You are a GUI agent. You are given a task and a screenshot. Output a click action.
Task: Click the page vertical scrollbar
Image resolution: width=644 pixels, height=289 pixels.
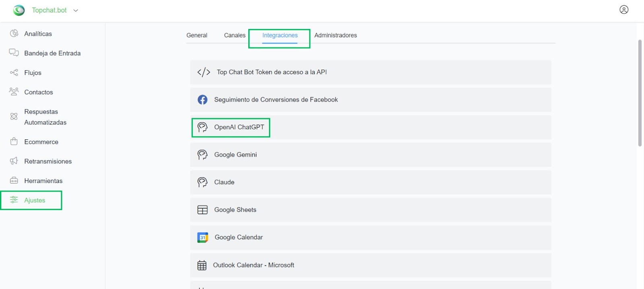(x=640, y=93)
